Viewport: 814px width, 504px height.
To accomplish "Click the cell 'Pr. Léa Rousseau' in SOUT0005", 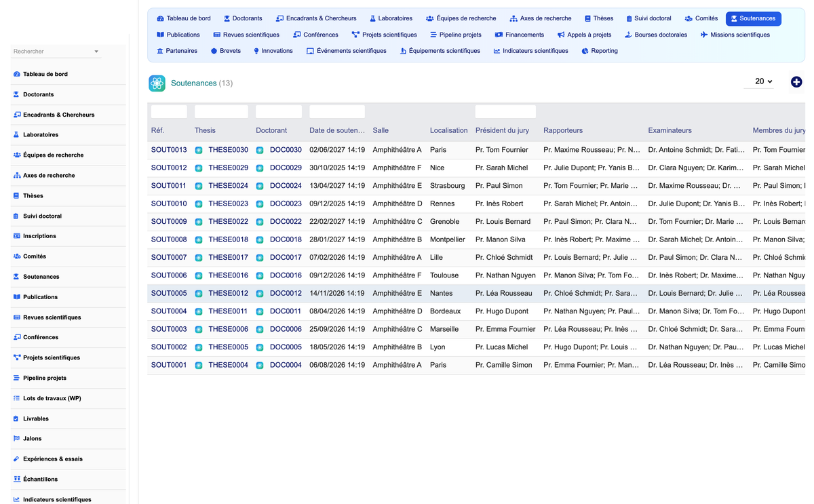I will click(503, 294).
